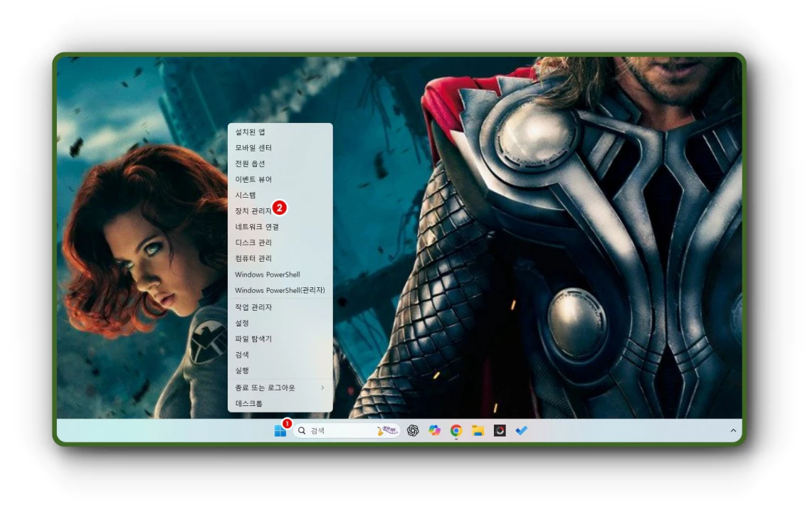Select '시스템' menu entry
The image size is (812, 512).
[x=280, y=195]
